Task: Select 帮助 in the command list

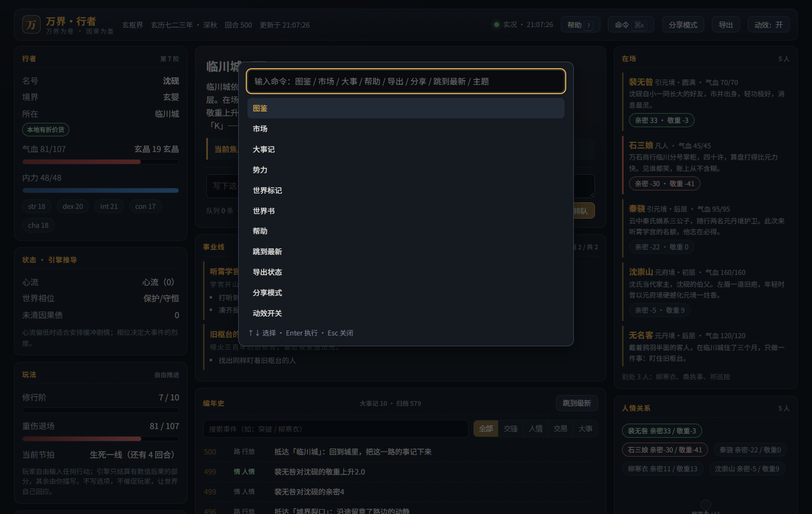Action: click(x=406, y=231)
